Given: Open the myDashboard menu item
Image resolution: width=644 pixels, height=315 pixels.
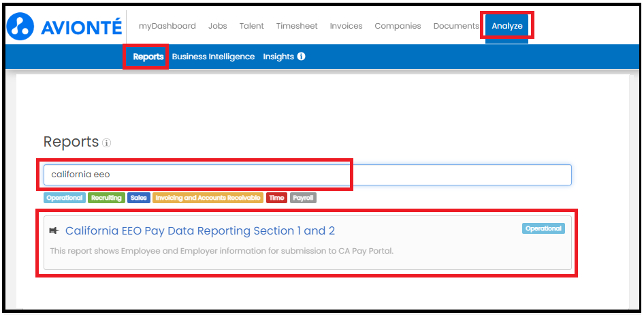Looking at the screenshot, I should (x=167, y=26).
